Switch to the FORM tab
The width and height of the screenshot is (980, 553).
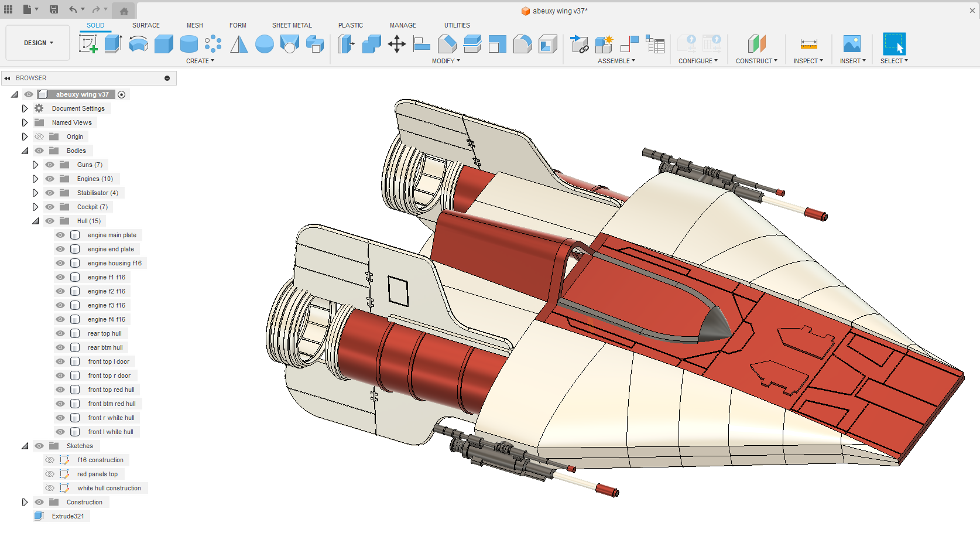[238, 25]
